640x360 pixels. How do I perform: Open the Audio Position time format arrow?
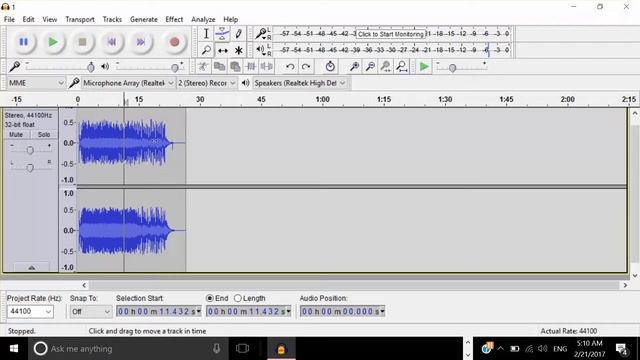pyautogui.click(x=382, y=311)
